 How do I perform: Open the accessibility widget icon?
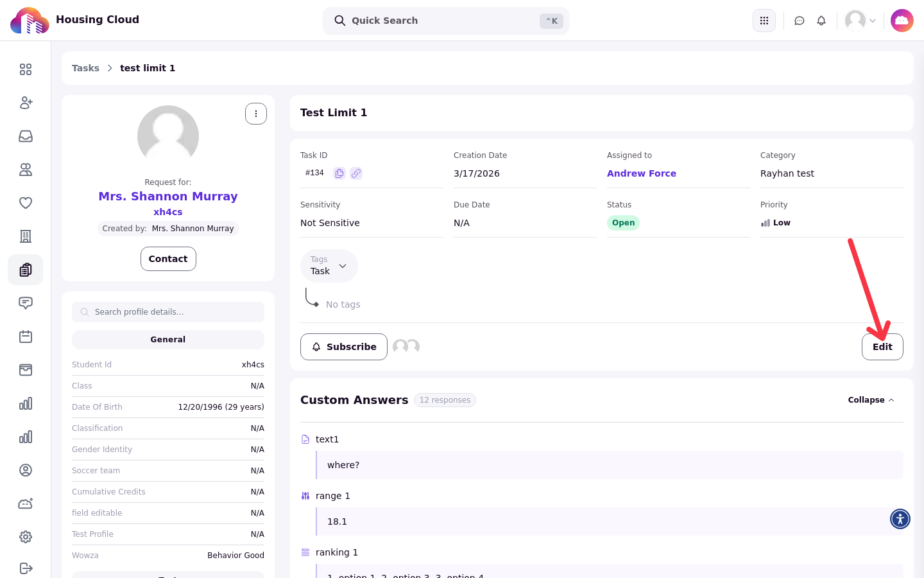(900, 519)
